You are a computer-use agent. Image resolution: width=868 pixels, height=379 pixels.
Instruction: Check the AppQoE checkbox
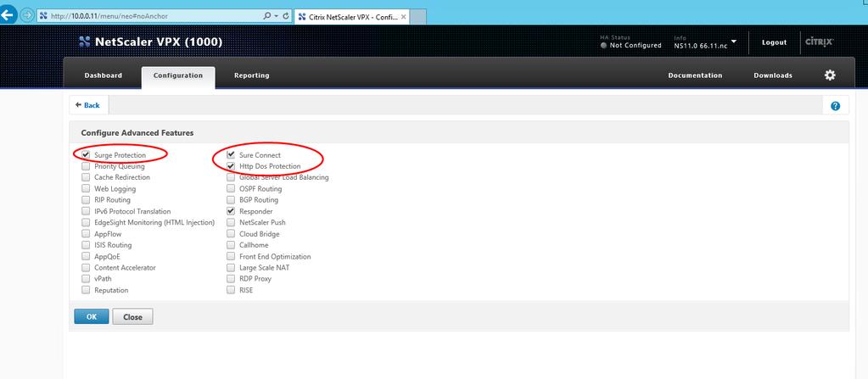85,256
